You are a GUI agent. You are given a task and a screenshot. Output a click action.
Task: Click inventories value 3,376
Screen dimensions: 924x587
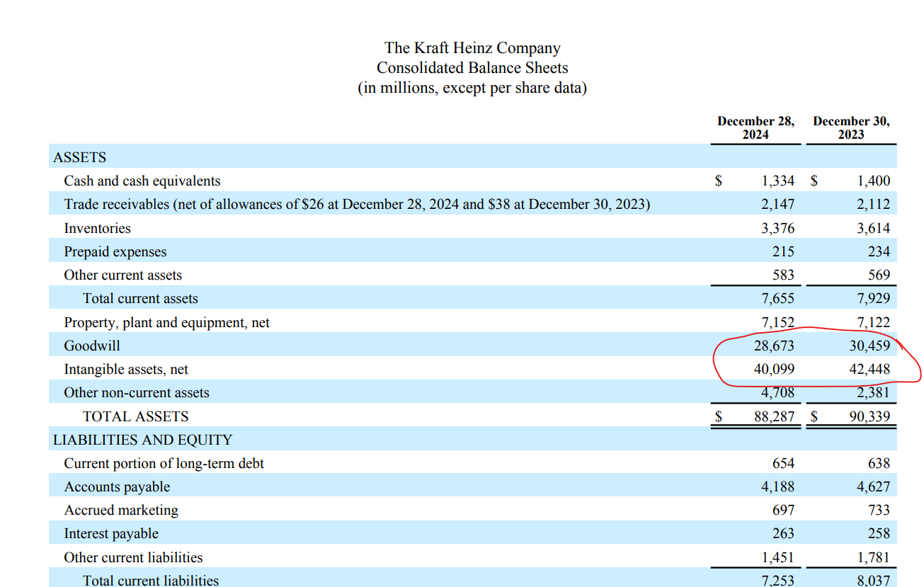777,228
